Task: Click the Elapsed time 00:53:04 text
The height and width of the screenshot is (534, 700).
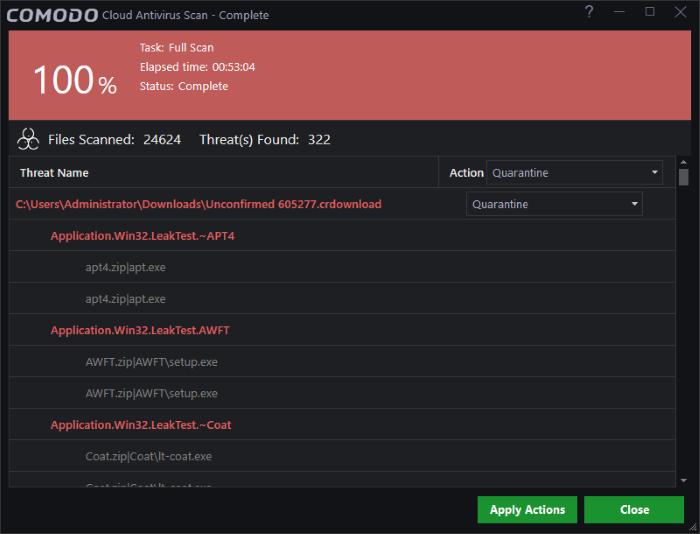Action: click(197, 67)
